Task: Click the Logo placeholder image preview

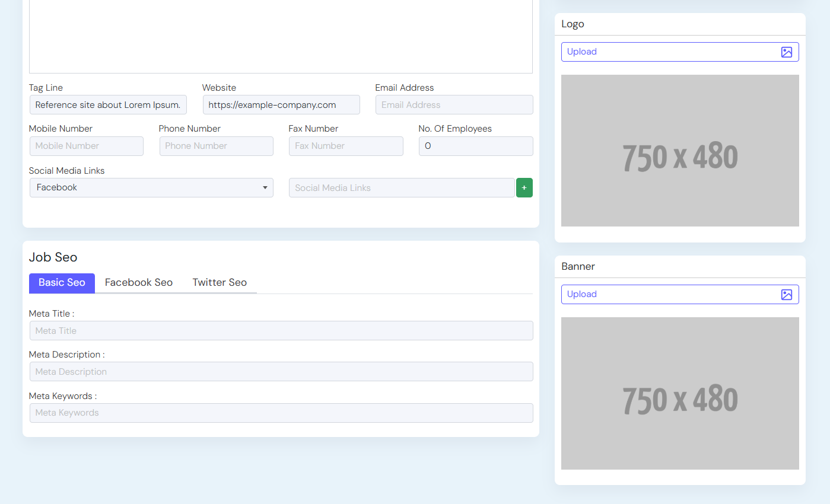Action: tap(680, 151)
